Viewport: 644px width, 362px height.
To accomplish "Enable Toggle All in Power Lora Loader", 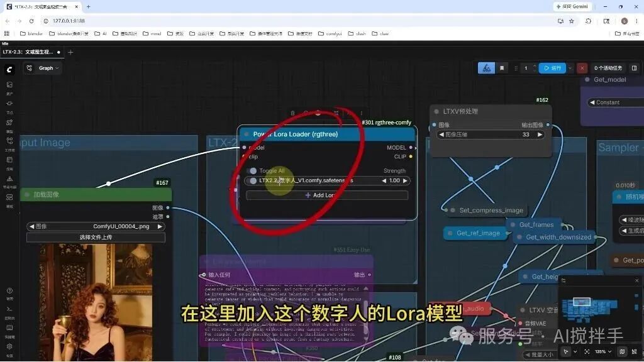I will coord(253,171).
